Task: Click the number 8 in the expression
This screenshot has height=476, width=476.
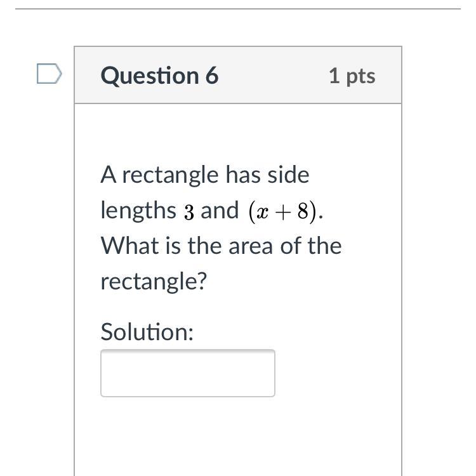Action: pos(307,211)
